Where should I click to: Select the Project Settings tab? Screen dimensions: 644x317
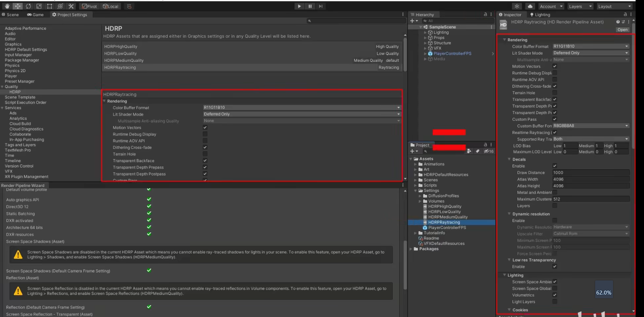point(70,14)
